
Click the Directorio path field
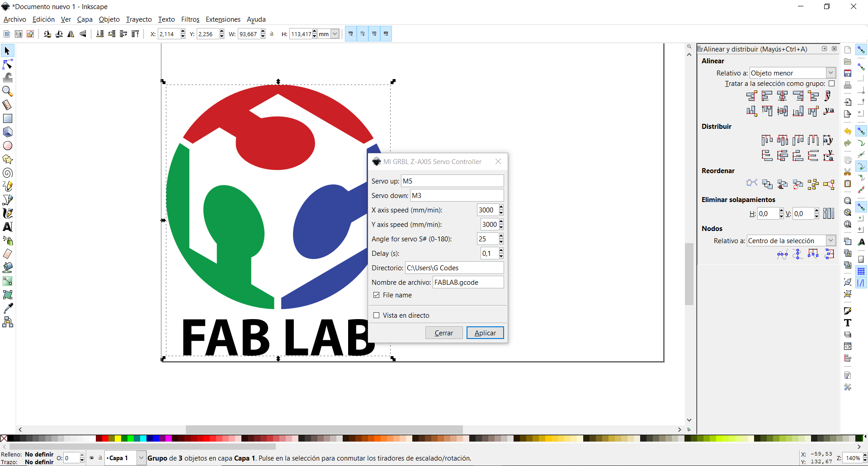tap(454, 268)
